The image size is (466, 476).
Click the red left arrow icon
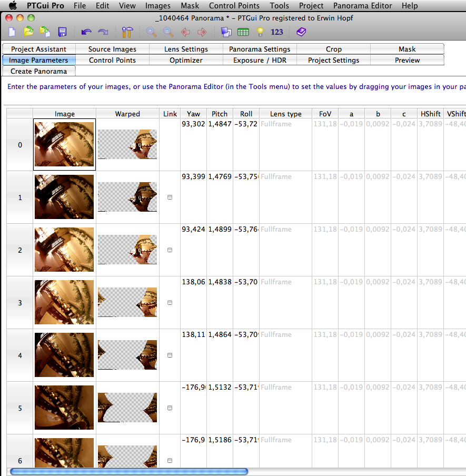pos(185,32)
